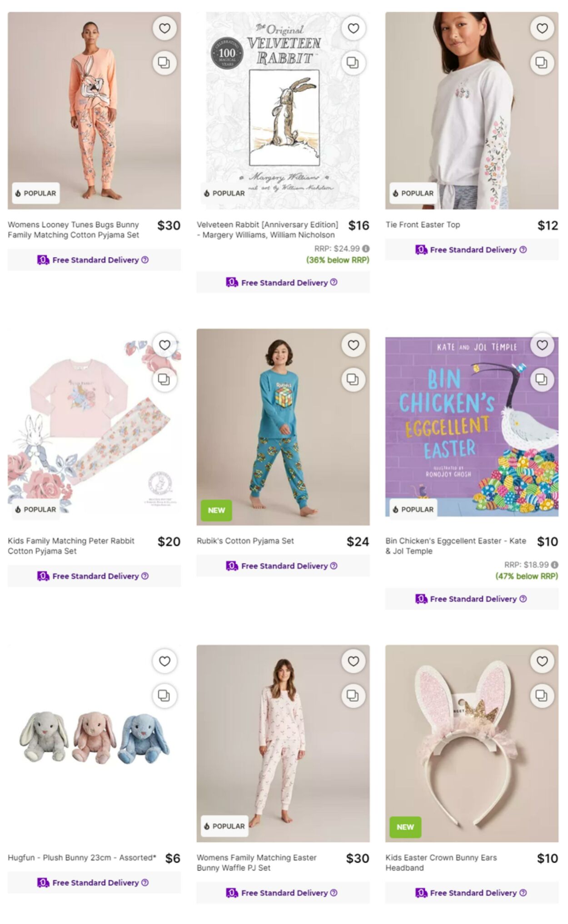Open RRP info icon for Velveteen Rabbit

click(x=366, y=248)
